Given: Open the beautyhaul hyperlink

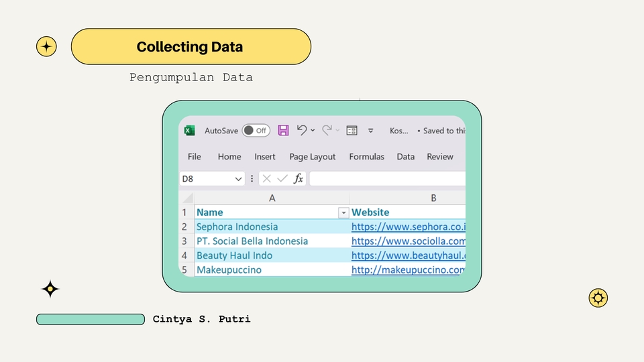Looking at the screenshot, I should 409,255.
